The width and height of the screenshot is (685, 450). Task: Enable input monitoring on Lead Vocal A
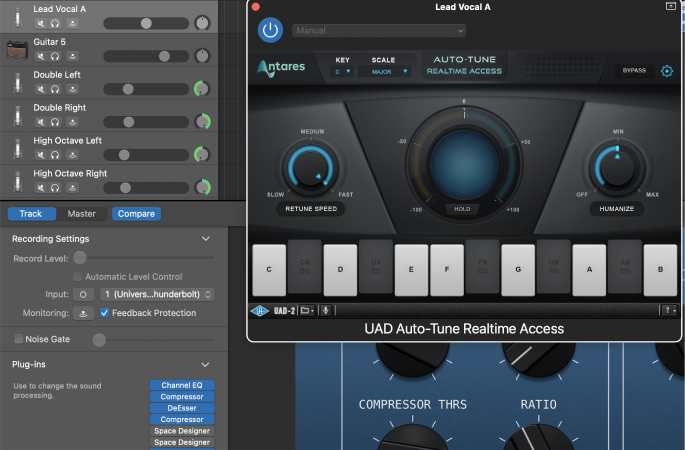tap(73, 23)
